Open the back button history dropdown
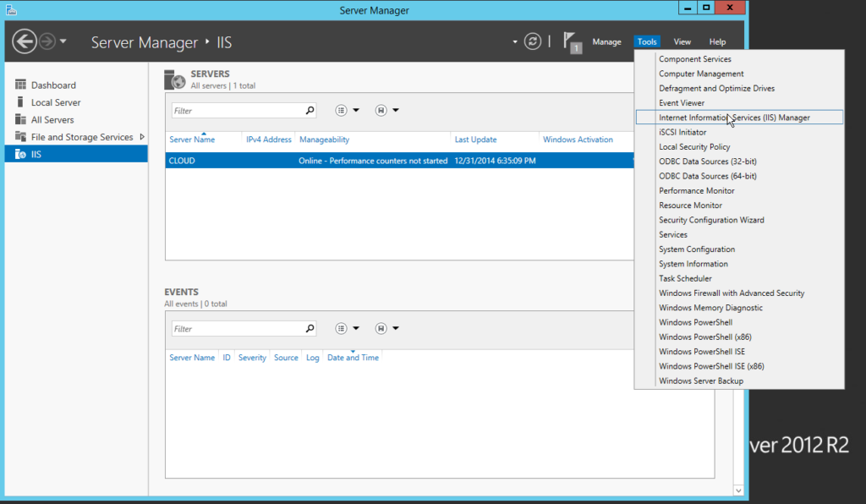 click(x=62, y=41)
